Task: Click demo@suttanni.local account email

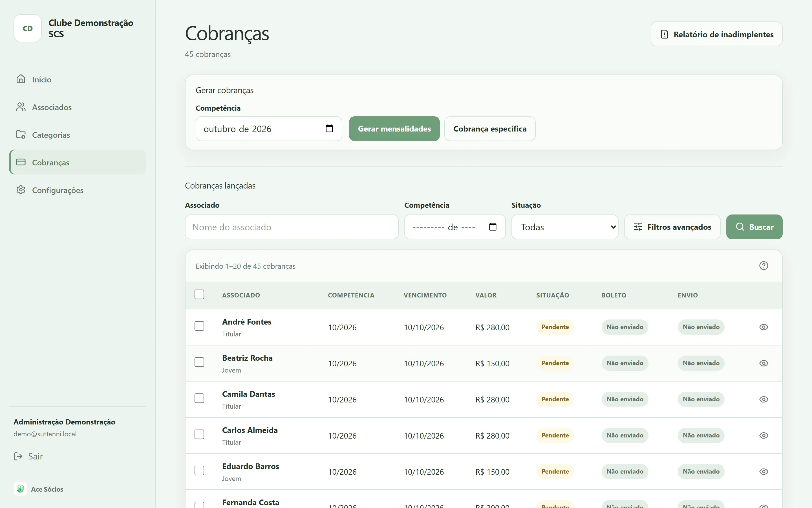Action: [45, 434]
